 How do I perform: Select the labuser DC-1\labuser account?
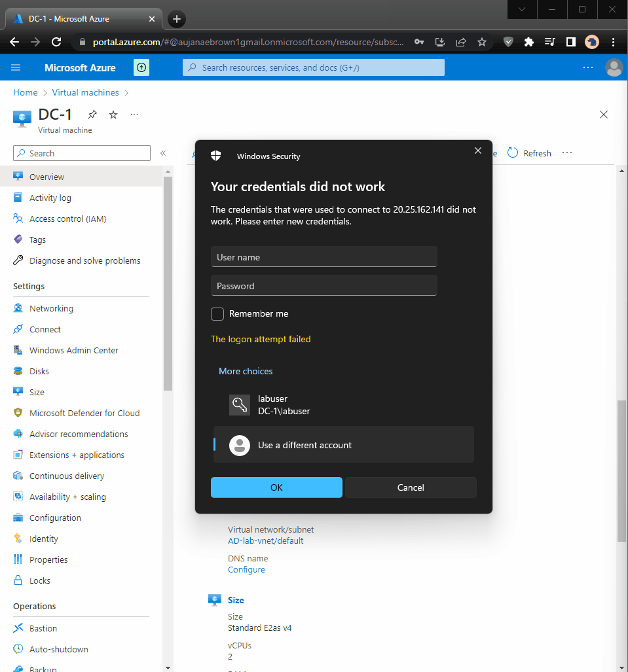(344, 404)
